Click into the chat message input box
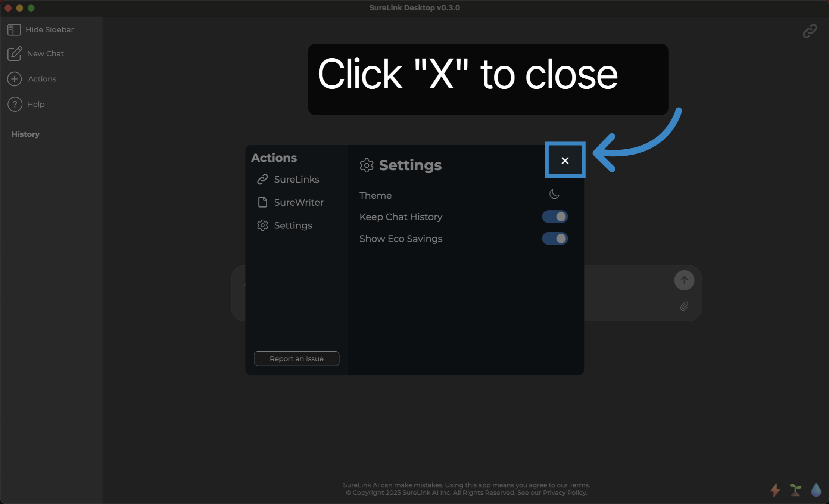The width and height of the screenshot is (829, 504). [x=467, y=293]
